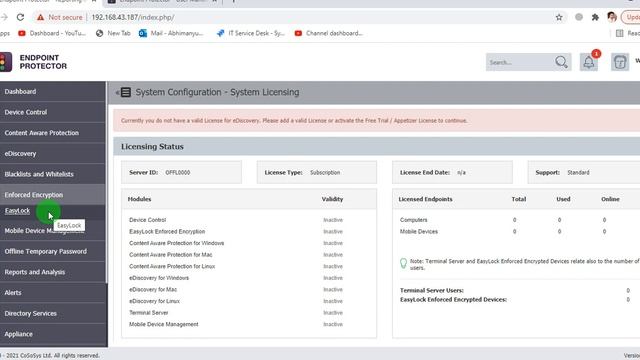Open the New Tab bookmark

tap(113, 33)
